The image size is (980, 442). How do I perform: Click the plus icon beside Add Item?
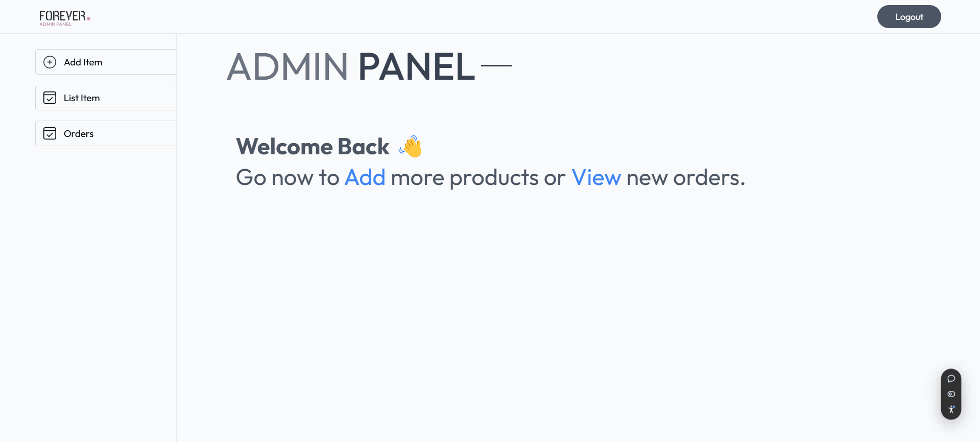click(x=50, y=62)
